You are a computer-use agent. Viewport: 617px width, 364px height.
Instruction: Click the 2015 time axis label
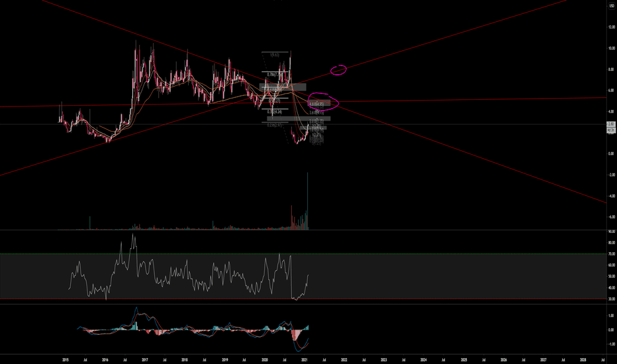pos(66,359)
